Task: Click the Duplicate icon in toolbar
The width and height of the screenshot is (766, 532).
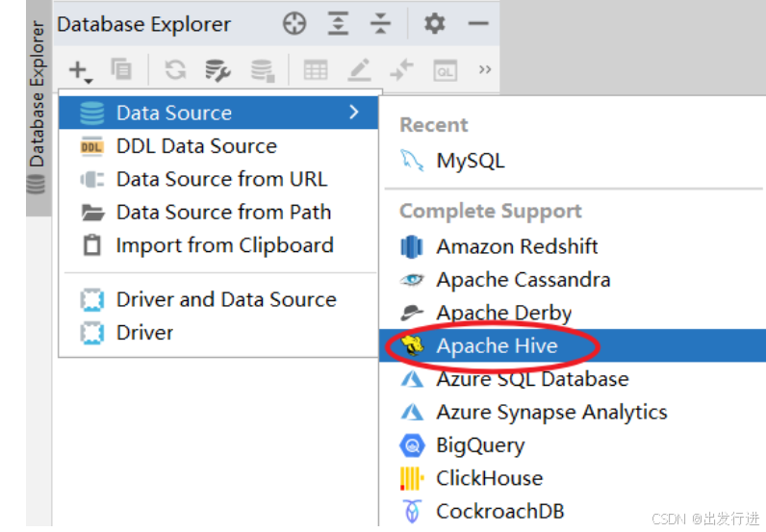Action: tap(121, 69)
